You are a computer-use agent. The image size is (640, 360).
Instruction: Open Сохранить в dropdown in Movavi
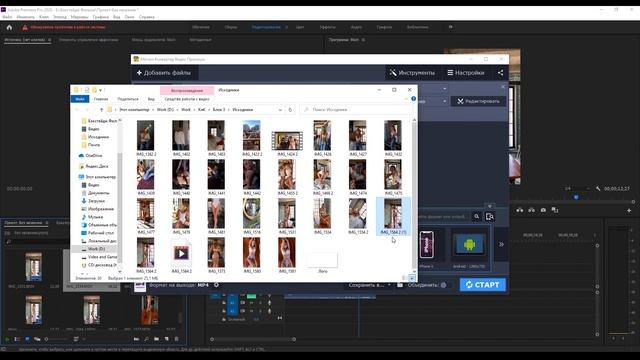pos(369,285)
